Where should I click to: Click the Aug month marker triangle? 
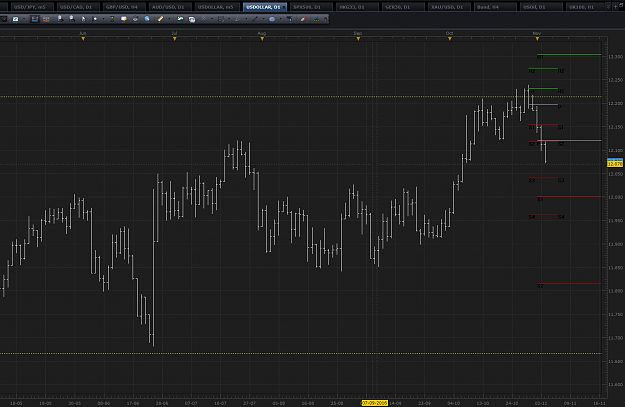pyautogui.click(x=262, y=39)
